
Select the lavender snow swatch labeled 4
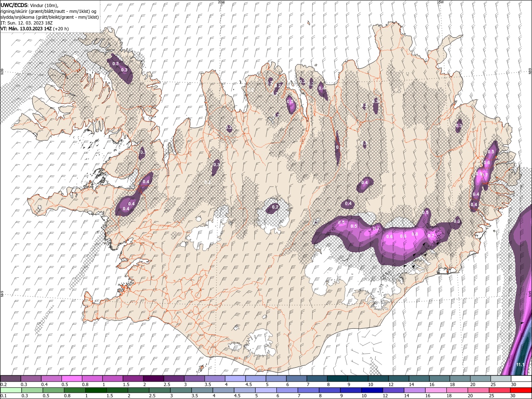pos(234,379)
